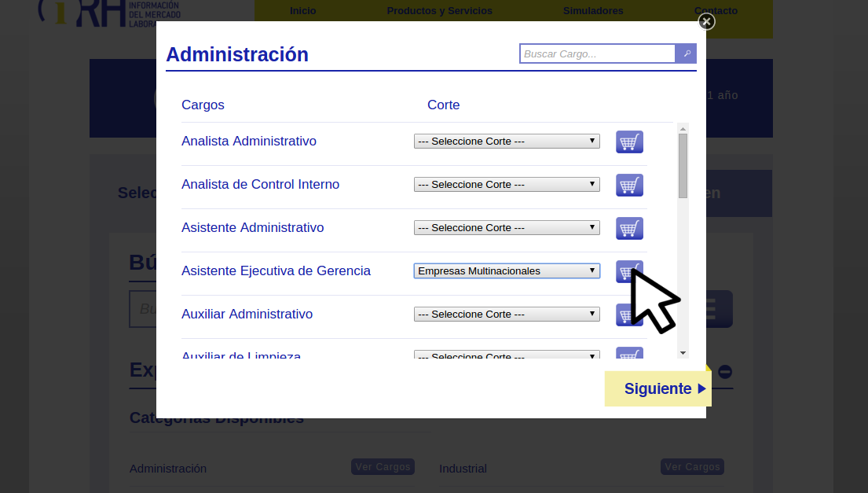Add Analista Administrativo to the cart

(x=629, y=142)
